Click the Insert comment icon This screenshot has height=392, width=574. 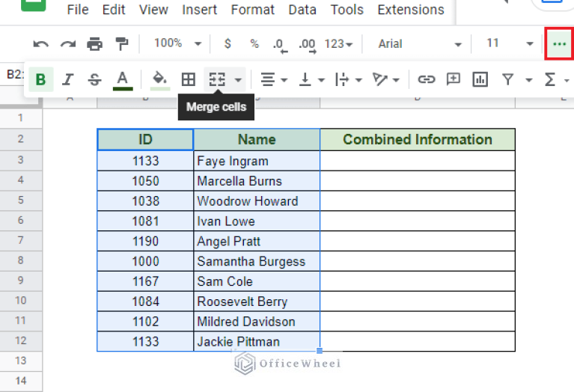[x=454, y=79]
